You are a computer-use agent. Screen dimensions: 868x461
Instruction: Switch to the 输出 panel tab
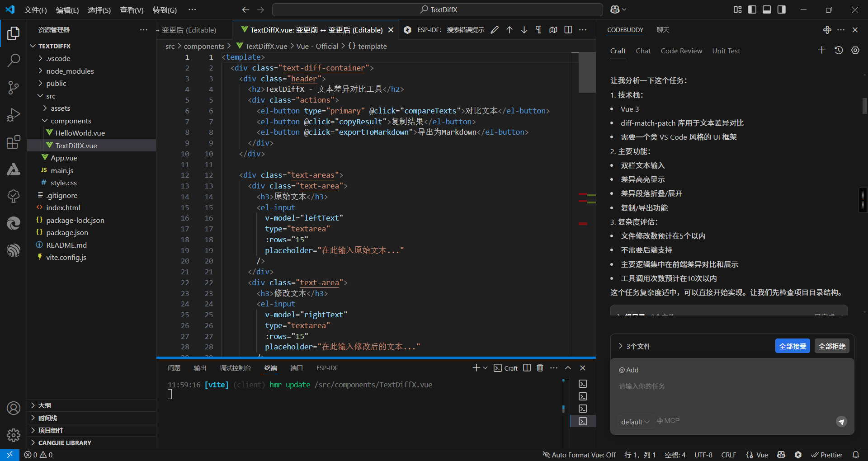point(200,368)
